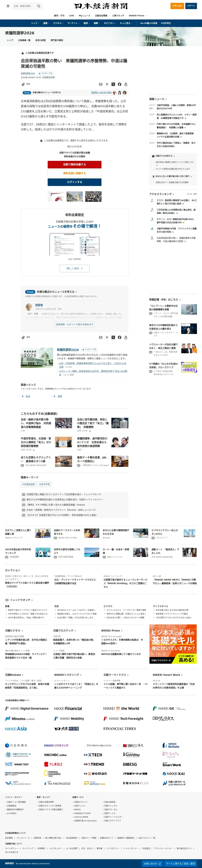This screenshot has width=202, height=868.
Task: Open the Myニュース menu item
Action: click(x=84, y=16)
